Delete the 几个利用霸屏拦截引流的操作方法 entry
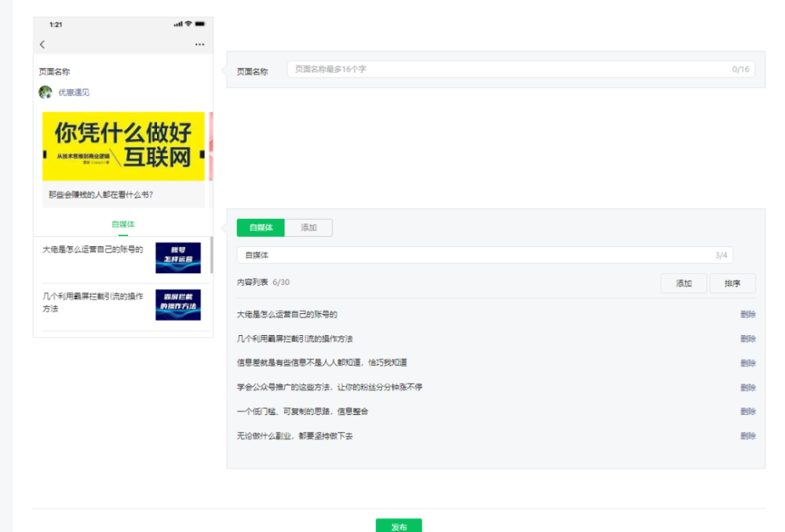This screenshot has height=532, width=785. (x=748, y=339)
